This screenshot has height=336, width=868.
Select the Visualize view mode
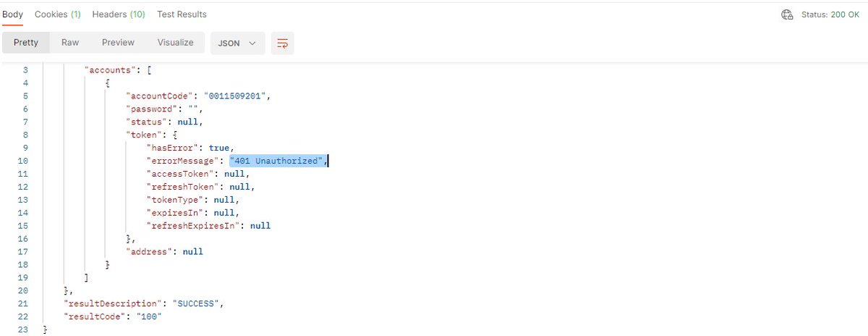coord(176,43)
